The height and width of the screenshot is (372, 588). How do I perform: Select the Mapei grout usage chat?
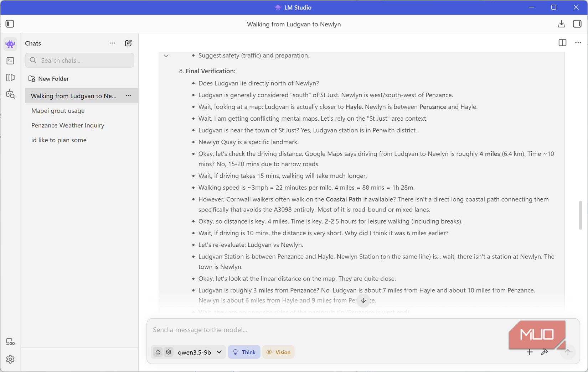pyautogui.click(x=58, y=111)
